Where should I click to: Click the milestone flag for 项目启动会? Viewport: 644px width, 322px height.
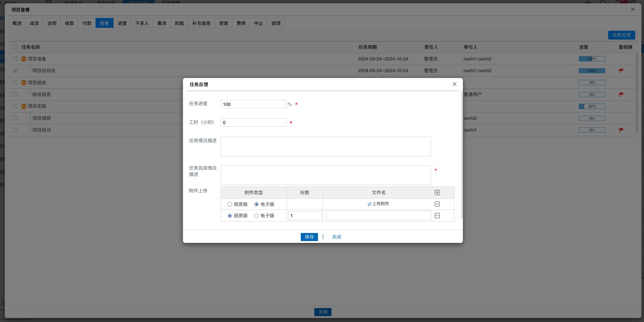click(621, 71)
